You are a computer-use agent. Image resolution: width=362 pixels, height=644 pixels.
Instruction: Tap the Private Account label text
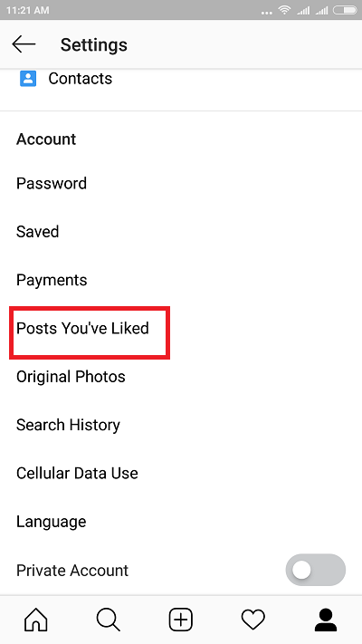click(x=72, y=571)
